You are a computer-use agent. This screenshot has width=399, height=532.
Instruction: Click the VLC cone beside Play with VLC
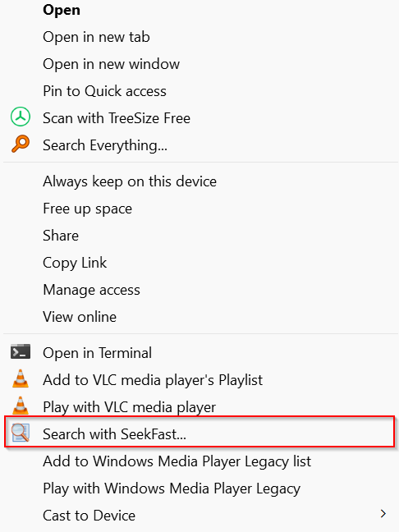[x=21, y=406]
